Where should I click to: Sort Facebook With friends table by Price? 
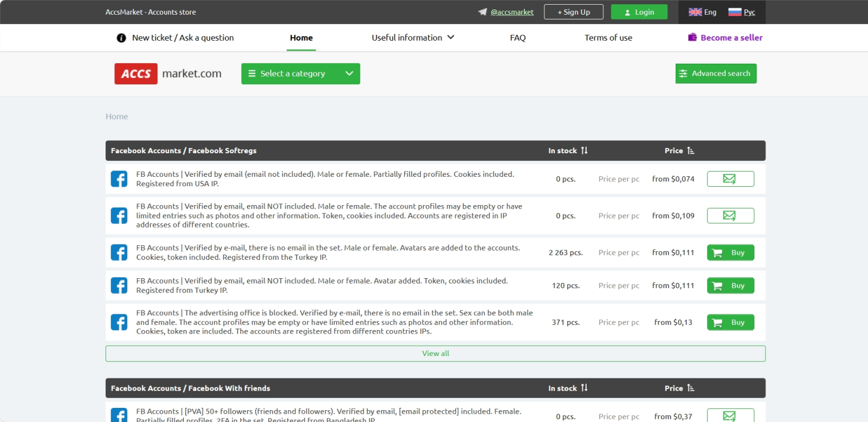pos(691,388)
